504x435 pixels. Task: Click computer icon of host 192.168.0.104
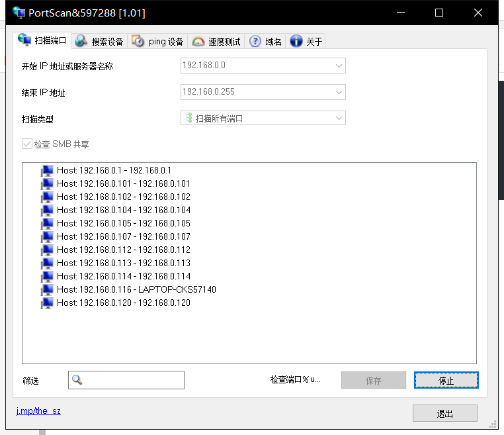47,210
